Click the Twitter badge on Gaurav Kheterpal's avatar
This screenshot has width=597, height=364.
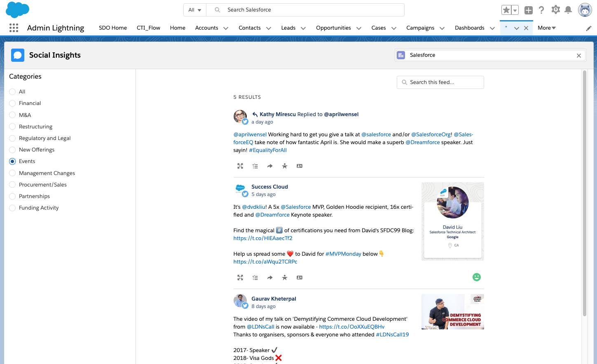245,306
